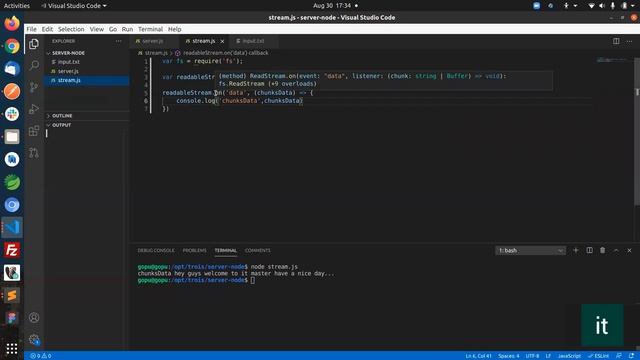640x360 pixels.
Task: Open the Go menu
Action: pyautogui.click(x=113, y=29)
